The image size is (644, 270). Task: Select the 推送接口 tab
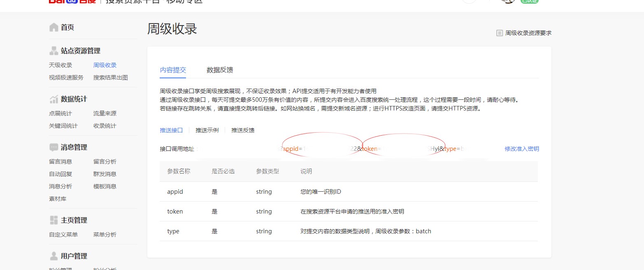pyautogui.click(x=171, y=130)
